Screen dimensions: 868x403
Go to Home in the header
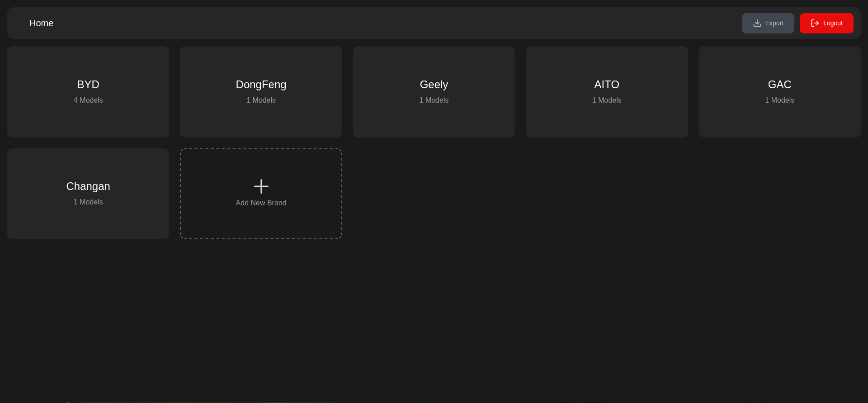point(41,23)
